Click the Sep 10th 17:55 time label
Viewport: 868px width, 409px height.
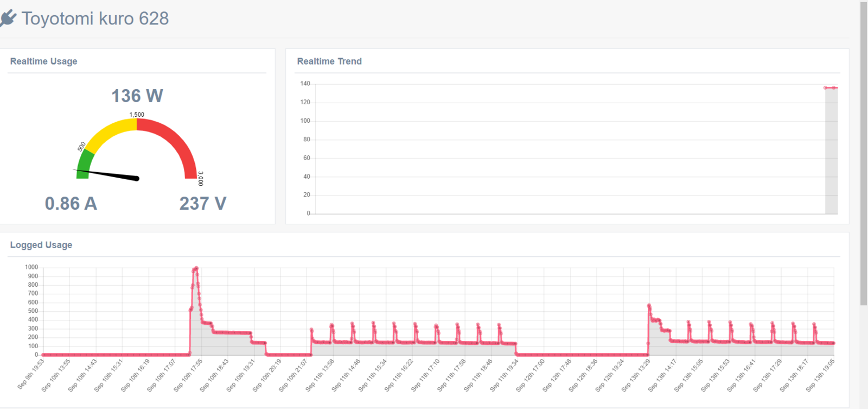tap(188, 375)
